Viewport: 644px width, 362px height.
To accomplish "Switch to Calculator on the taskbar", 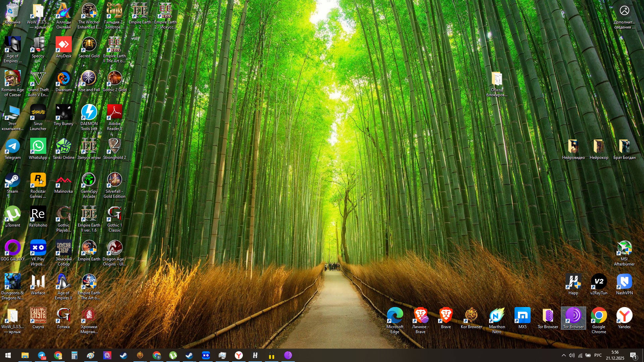I will click(x=74, y=355).
